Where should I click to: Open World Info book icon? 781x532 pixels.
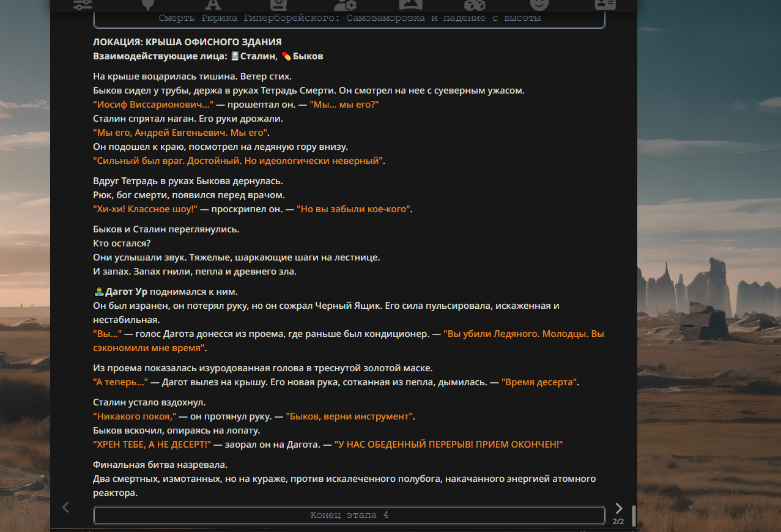[x=278, y=5]
